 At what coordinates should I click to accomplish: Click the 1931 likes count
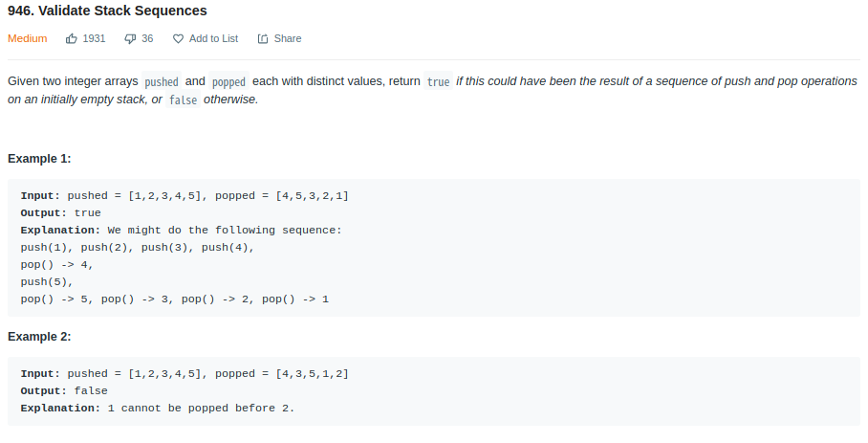[x=94, y=39]
